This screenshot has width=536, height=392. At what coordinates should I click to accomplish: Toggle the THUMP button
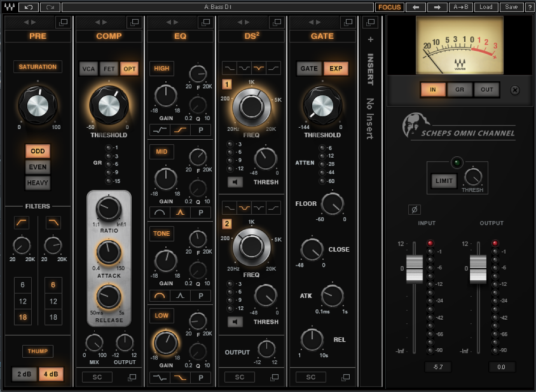coord(38,351)
